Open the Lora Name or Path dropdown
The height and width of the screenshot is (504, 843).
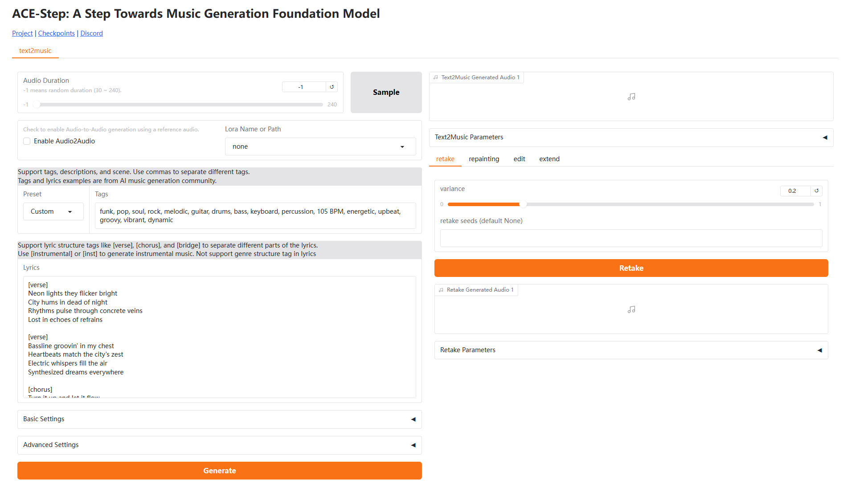(x=320, y=146)
